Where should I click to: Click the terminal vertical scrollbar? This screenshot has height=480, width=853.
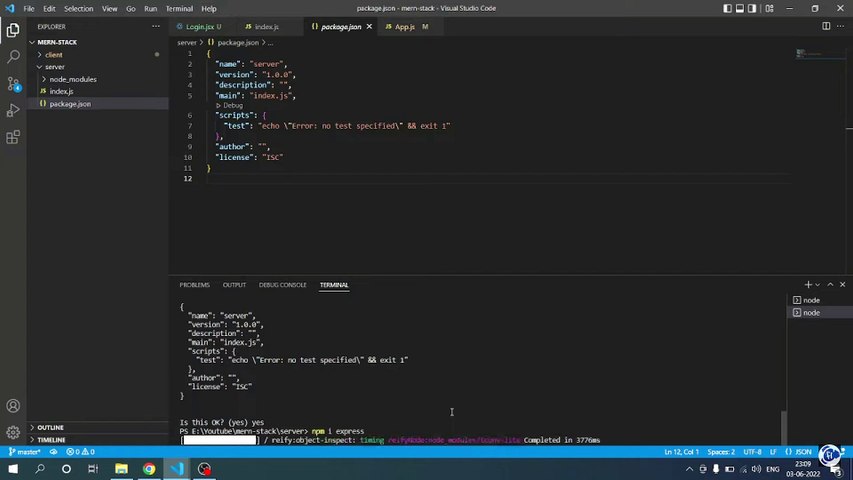click(x=783, y=427)
